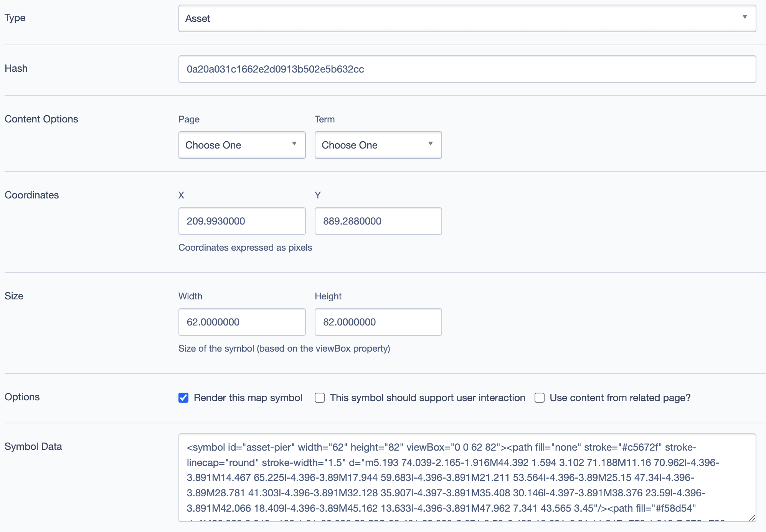Click the Page dropdown arrow icon
Image resolution: width=766 pixels, height=532 pixels.
(294, 144)
